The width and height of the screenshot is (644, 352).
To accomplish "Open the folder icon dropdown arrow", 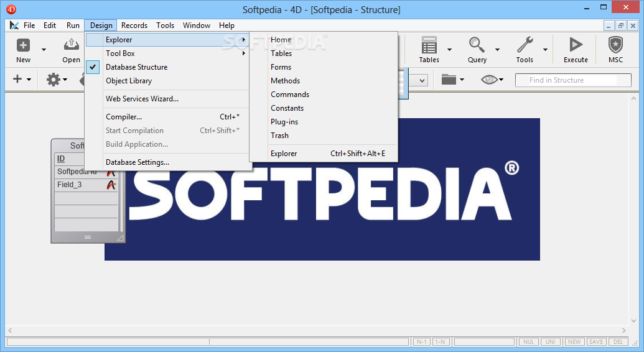I will [462, 79].
